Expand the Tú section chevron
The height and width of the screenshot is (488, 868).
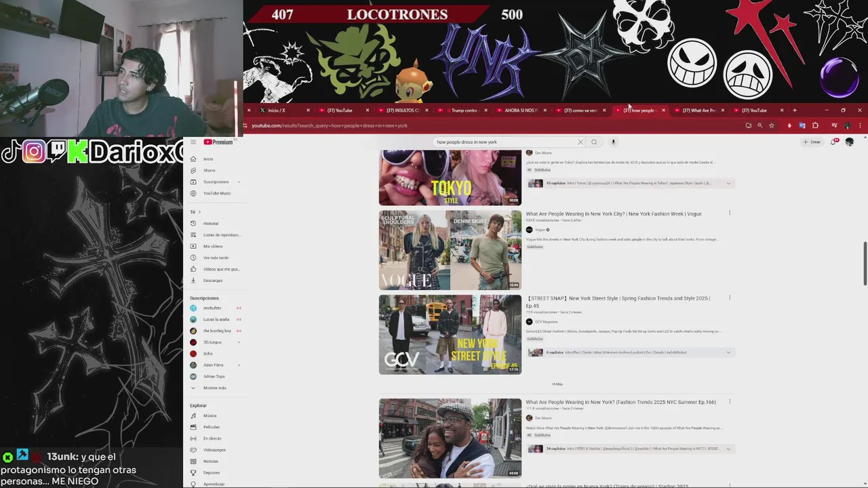(199, 212)
